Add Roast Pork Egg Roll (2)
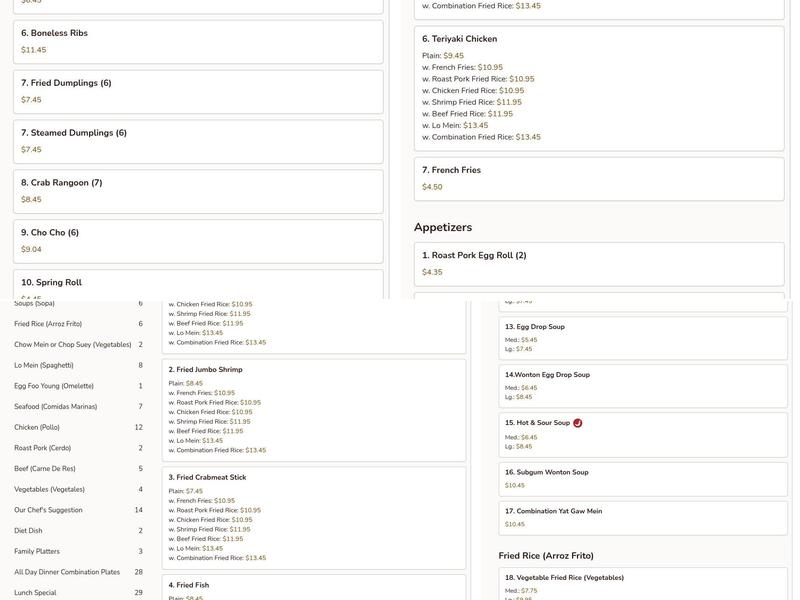Viewport: 800px width, 600px height. [x=599, y=263]
